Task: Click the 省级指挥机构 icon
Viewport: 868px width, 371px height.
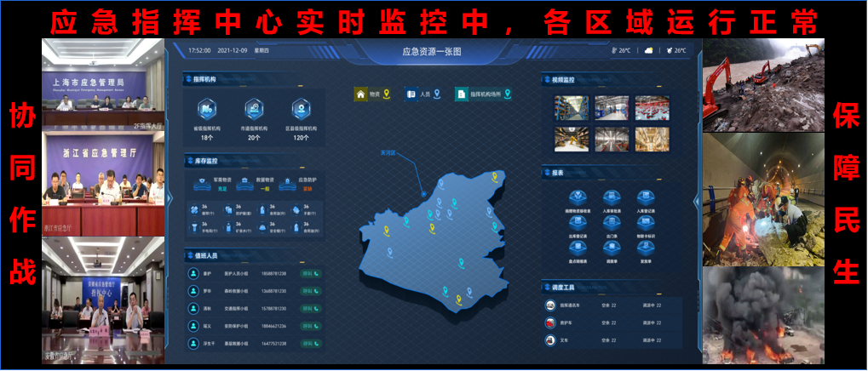Action: point(206,110)
